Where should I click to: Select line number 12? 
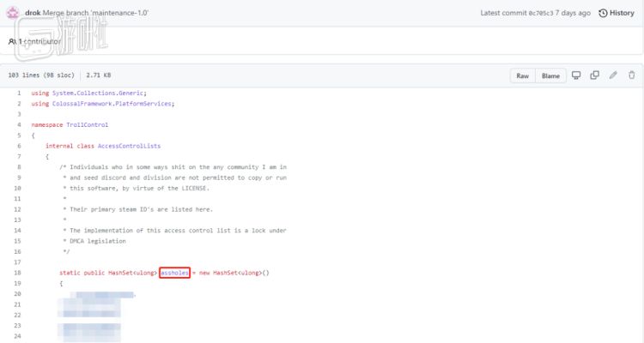17,209
